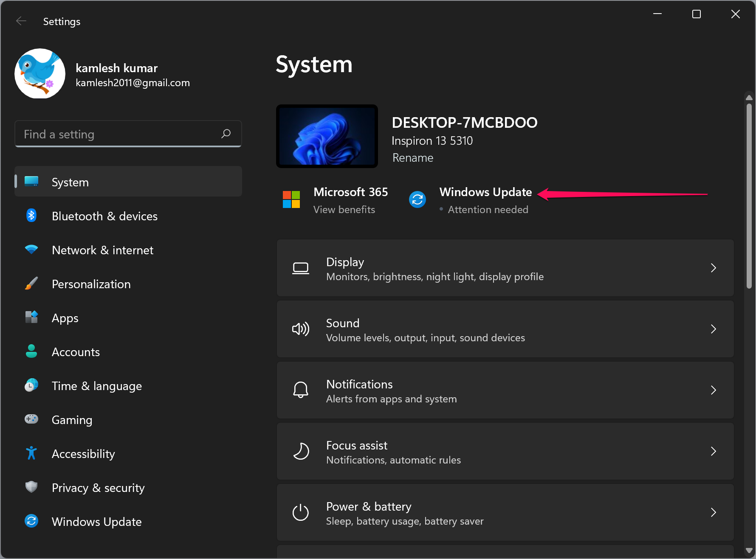This screenshot has width=756, height=559.
Task: Click the scrollbar up arrow
Action: pyautogui.click(x=749, y=98)
